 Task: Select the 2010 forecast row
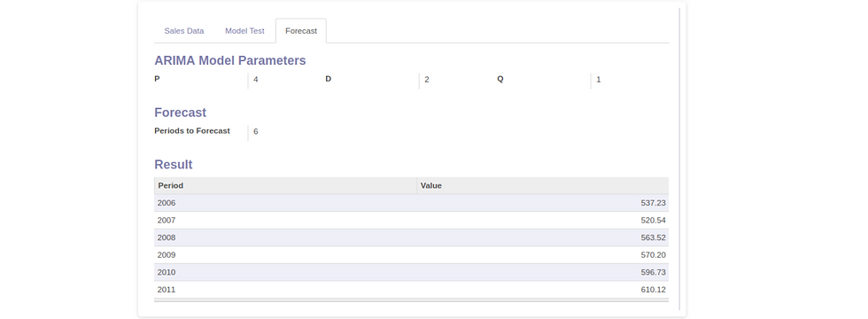(x=411, y=272)
